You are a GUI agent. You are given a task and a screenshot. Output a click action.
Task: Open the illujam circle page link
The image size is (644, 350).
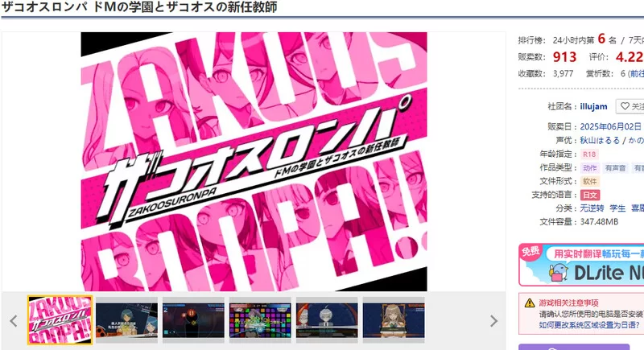(x=593, y=107)
